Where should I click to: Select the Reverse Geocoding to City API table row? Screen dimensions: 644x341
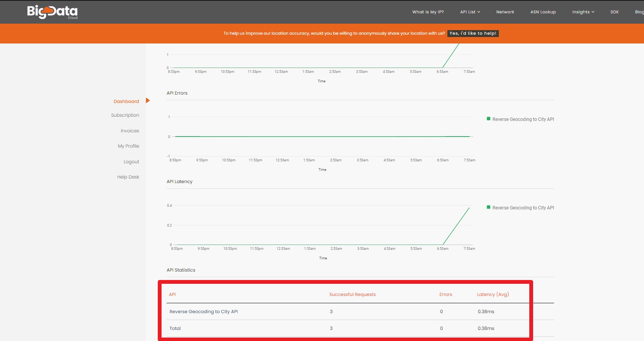(x=360, y=312)
